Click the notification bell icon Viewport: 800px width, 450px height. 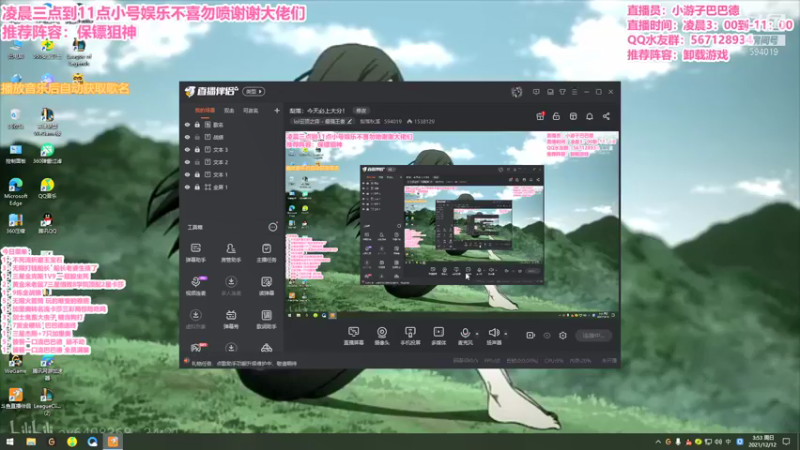[x=589, y=116]
